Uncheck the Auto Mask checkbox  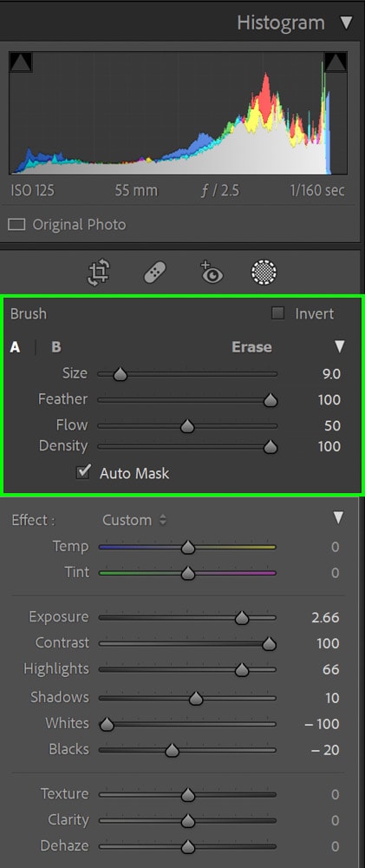click(x=83, y=472)
